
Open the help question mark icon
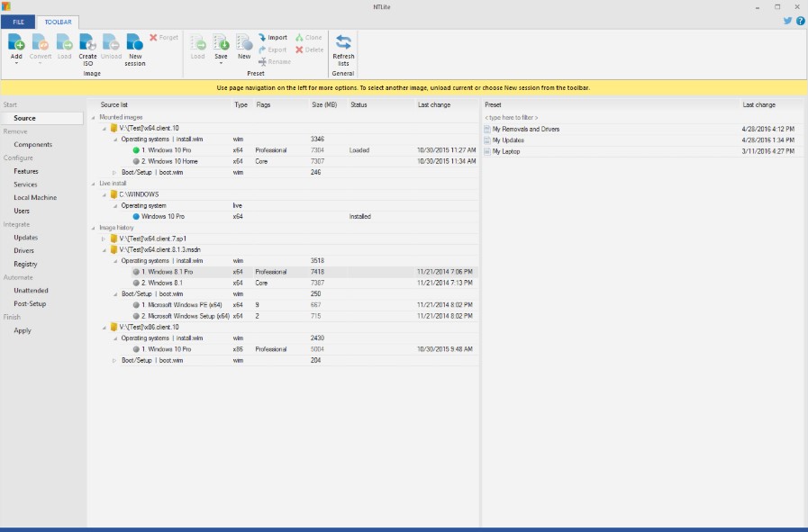point(800,21)
